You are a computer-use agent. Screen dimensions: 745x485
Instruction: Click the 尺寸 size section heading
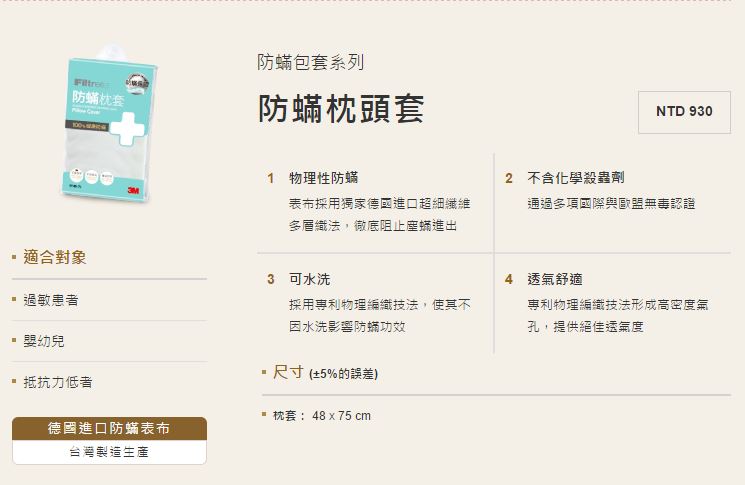click(288, 372)
